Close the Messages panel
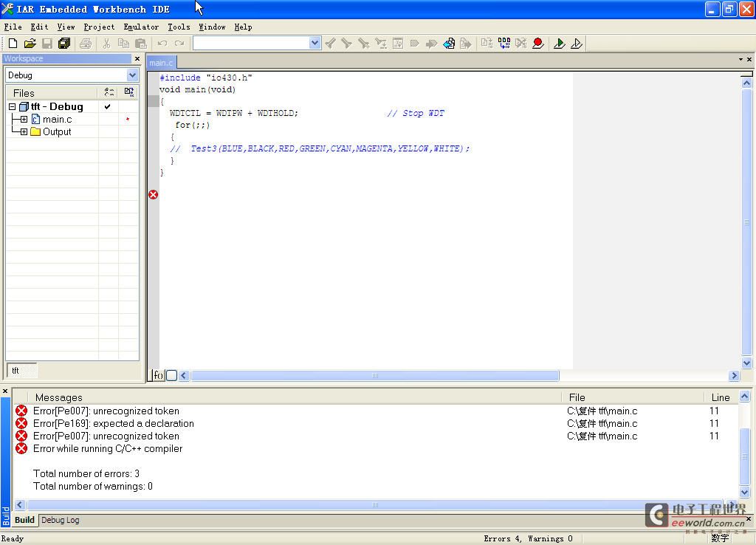 5,391
